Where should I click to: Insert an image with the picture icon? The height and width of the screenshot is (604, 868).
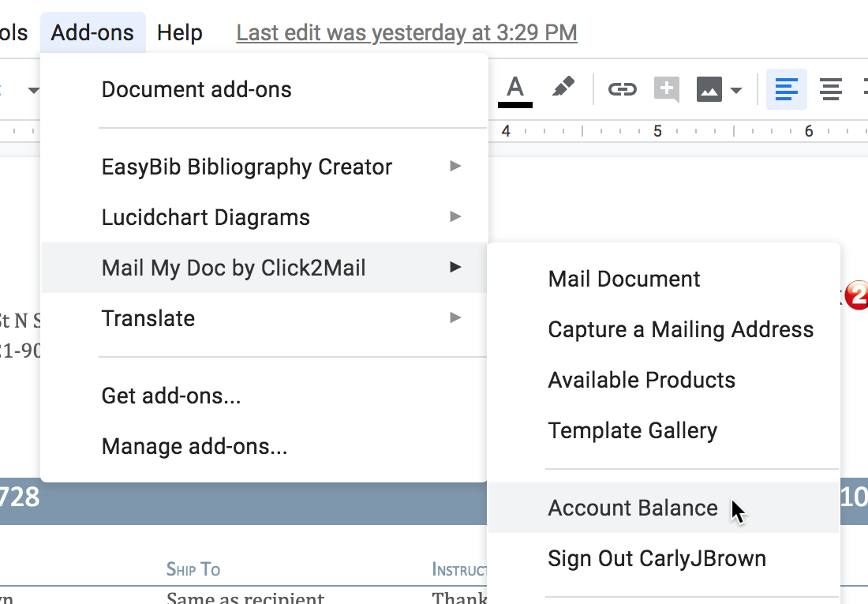coord(709,90)
